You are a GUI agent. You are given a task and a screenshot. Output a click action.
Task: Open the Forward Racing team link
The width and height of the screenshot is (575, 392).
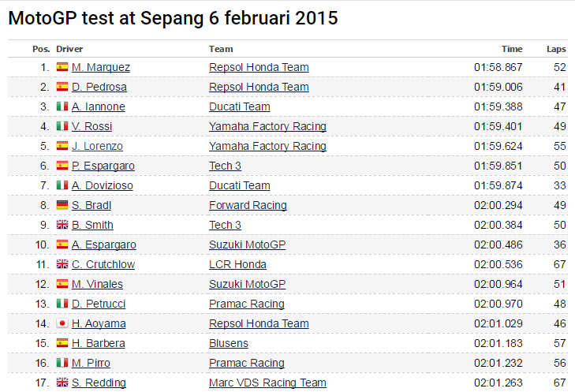point(248,206)
